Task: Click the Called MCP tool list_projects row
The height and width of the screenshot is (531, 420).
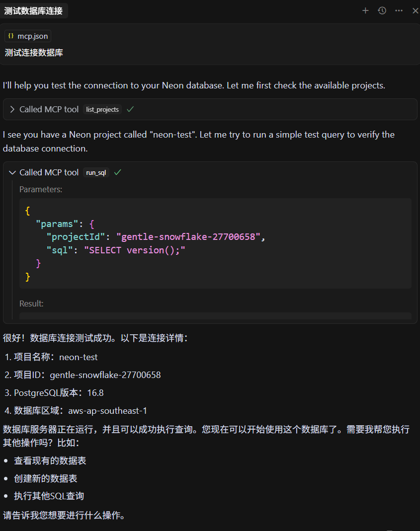Action: [x=210, y=109]
